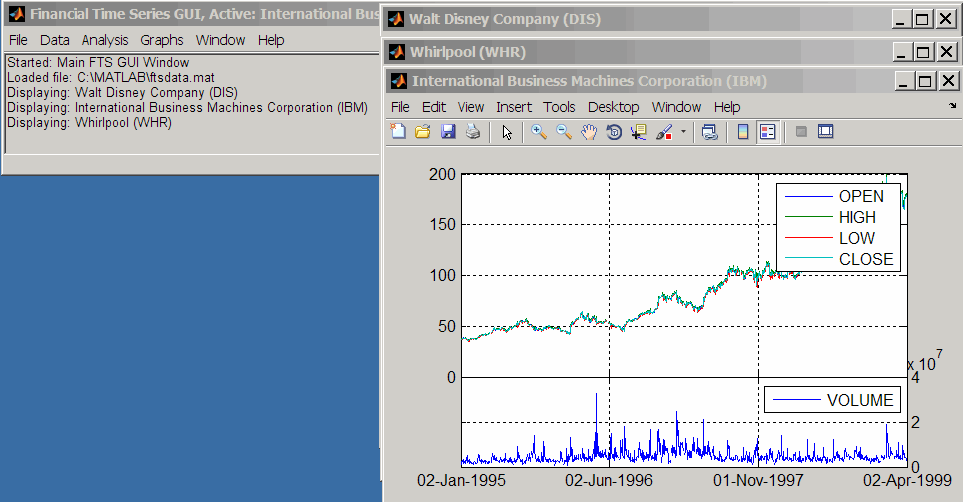Click the Link Plot icon
Screen dimensions: 963x502
coord(710,131)
